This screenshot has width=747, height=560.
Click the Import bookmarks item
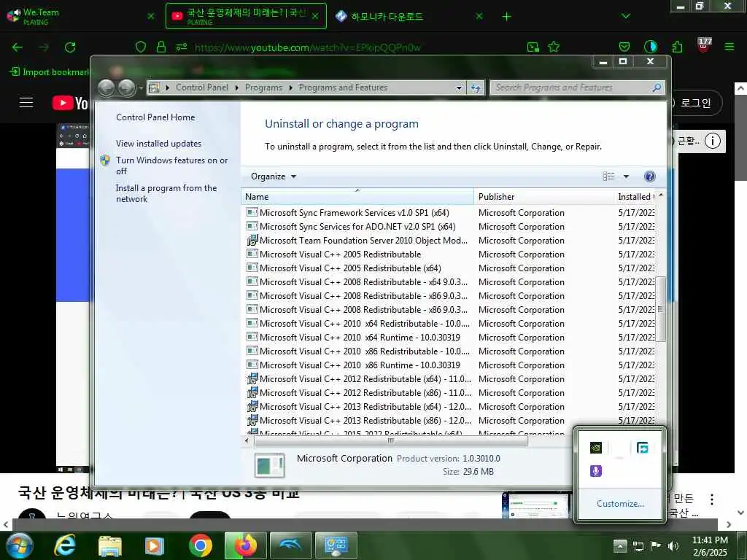coord(49,72)
